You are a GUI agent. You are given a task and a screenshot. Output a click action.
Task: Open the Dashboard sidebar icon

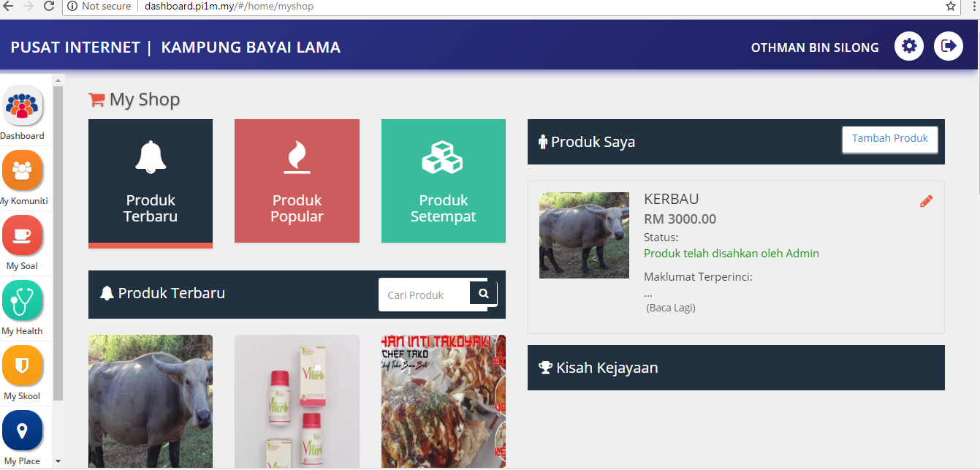(23, 106)
